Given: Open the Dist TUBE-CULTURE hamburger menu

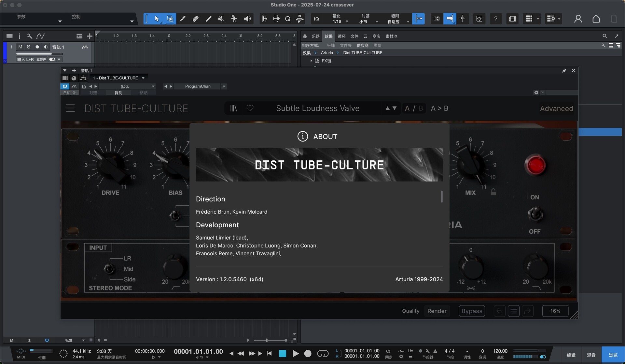Looking at the screenshot, I should click(x=70, y=108).
